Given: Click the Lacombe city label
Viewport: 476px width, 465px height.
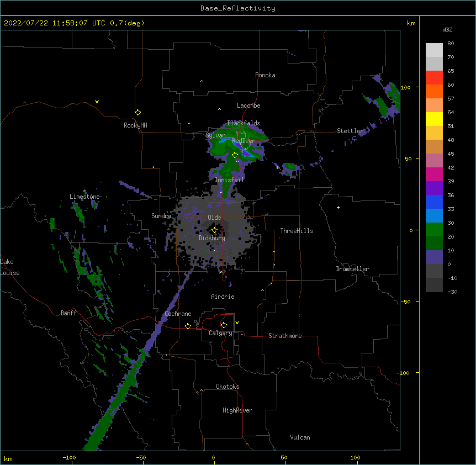Looking at the screenshot, I should tap(248, 105).
